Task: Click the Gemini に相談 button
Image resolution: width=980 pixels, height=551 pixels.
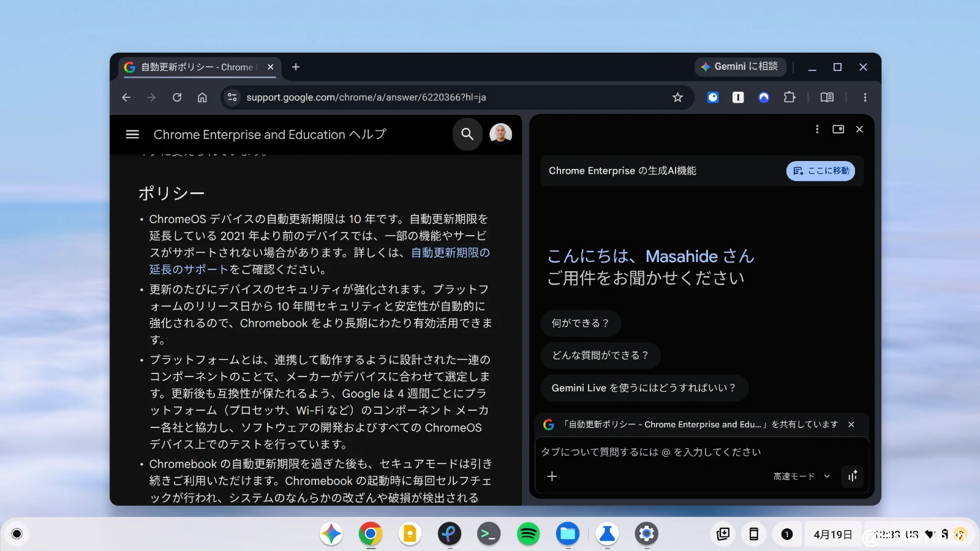Action: (x=740, y=67)
